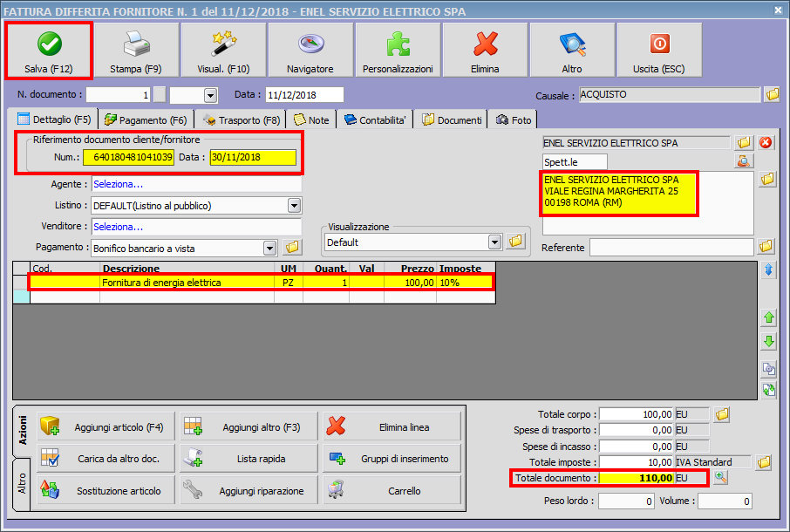Switch to the Dettaglio (F5) tab

point(54,119)
